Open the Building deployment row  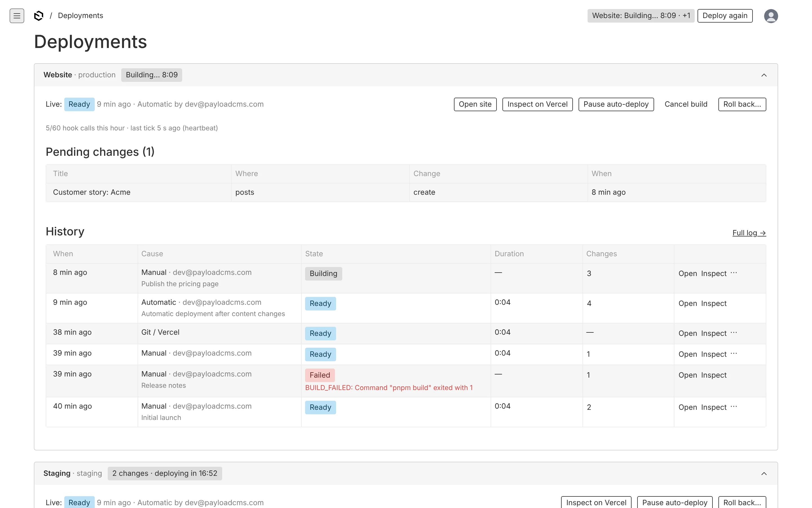point(687,273)
